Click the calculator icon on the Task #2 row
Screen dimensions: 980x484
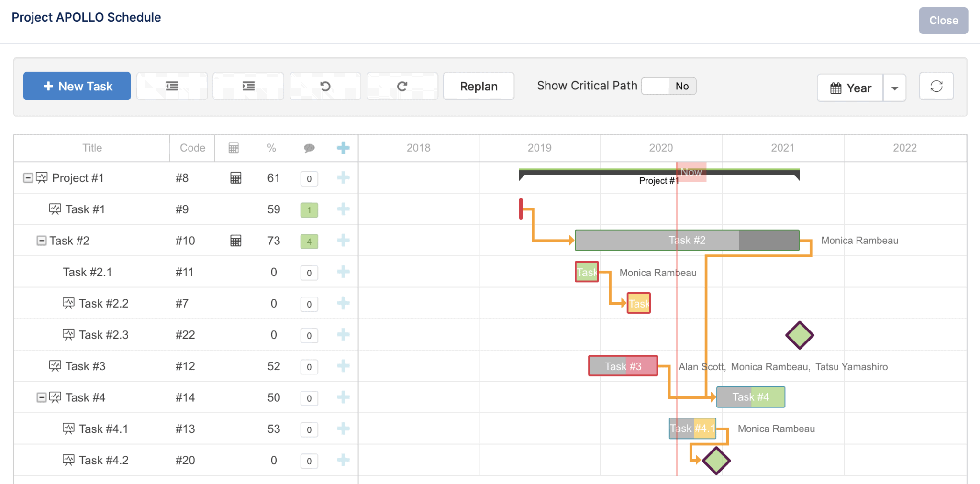point(235,241)
